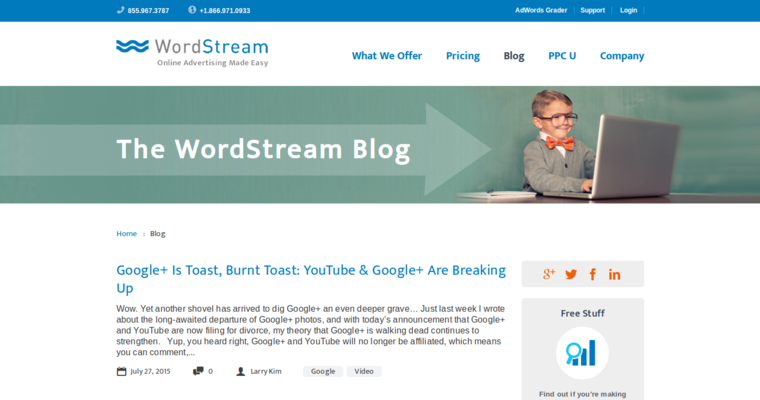Click the Free Stuff grader icon
Image resolution: width=760 pixels, height=400 pixels.
click(582, 352)
